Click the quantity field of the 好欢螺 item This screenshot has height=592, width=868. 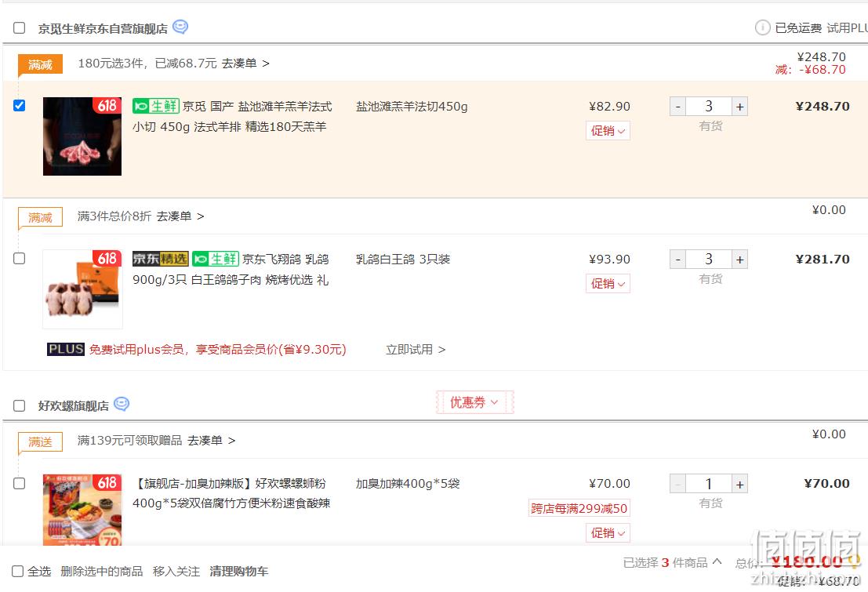click(x=709, y=484)
